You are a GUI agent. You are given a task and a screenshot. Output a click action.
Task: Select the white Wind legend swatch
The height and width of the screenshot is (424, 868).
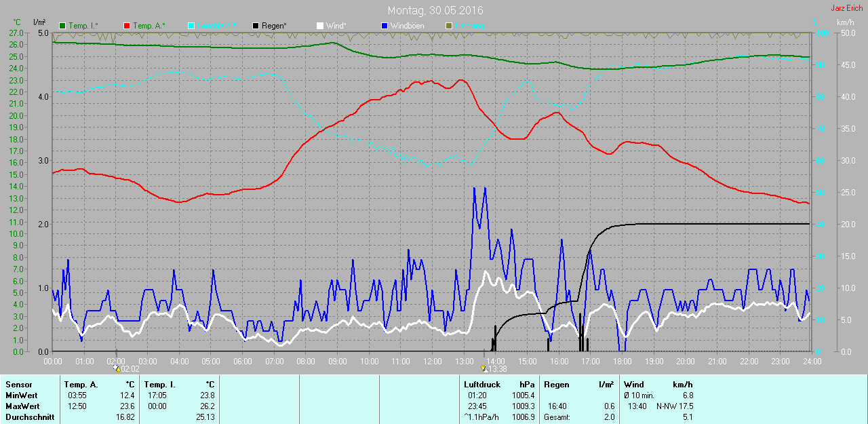(x=320, y=26)
